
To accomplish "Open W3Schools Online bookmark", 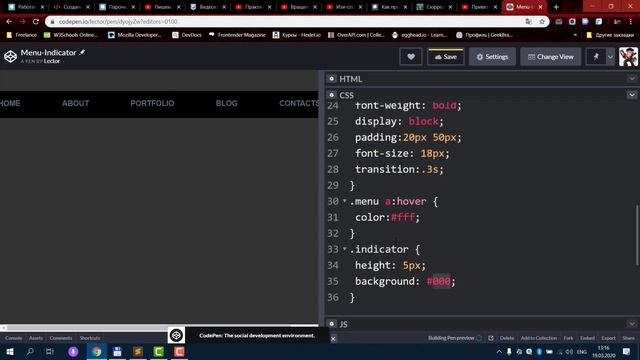I will [70, 35].
